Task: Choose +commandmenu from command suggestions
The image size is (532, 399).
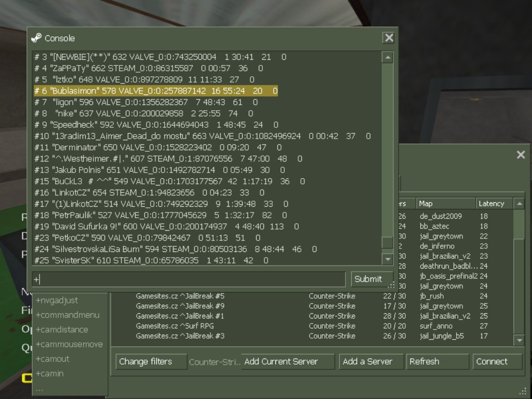Action: click(68, 315)
